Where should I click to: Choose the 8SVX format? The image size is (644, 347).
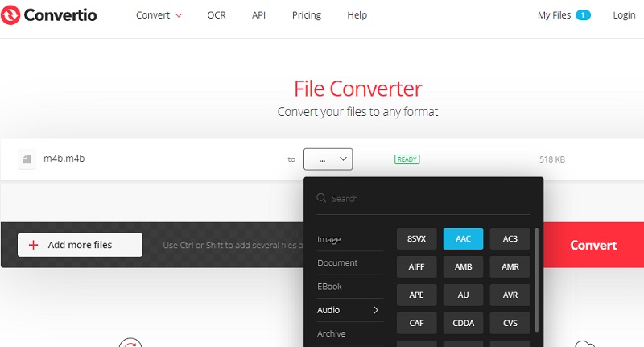[416, 238]
